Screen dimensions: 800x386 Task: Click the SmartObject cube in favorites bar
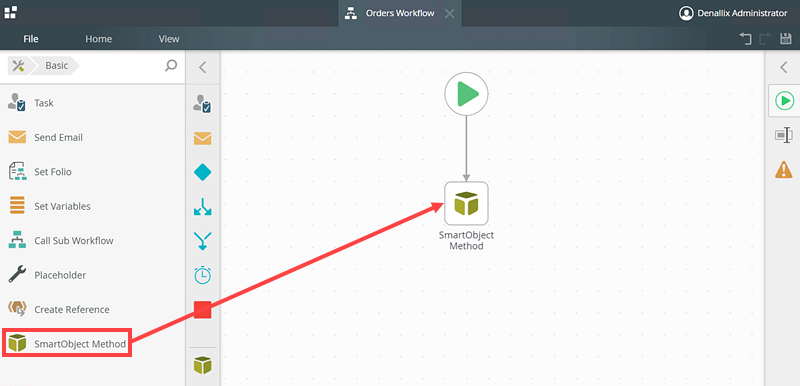click(203, 365)
